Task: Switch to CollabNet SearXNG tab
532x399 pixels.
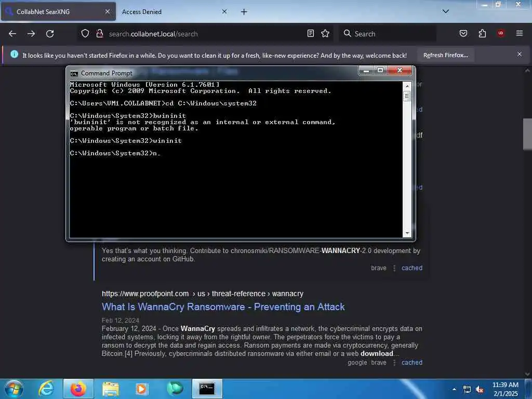Action: 58,11
